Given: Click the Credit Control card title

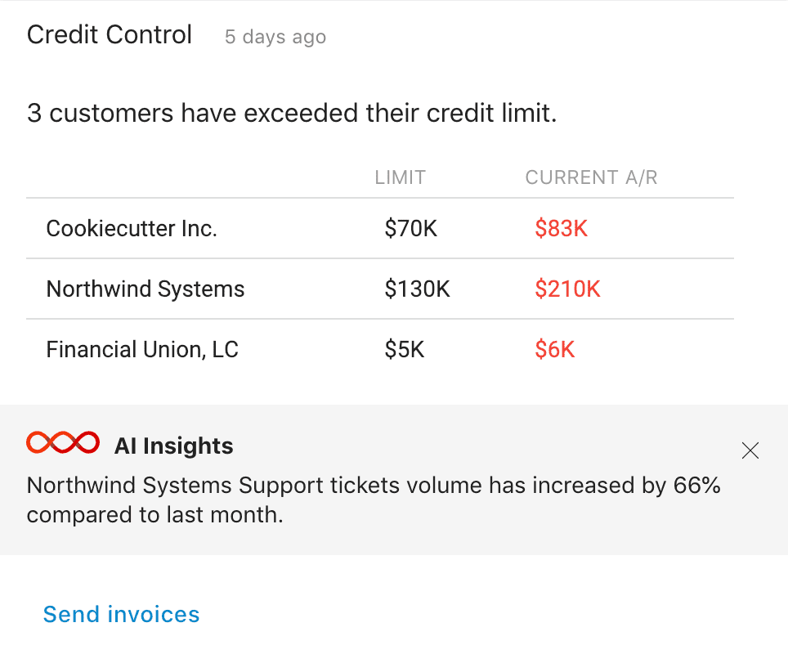Looking at the screenshot, I should [110, 34].
